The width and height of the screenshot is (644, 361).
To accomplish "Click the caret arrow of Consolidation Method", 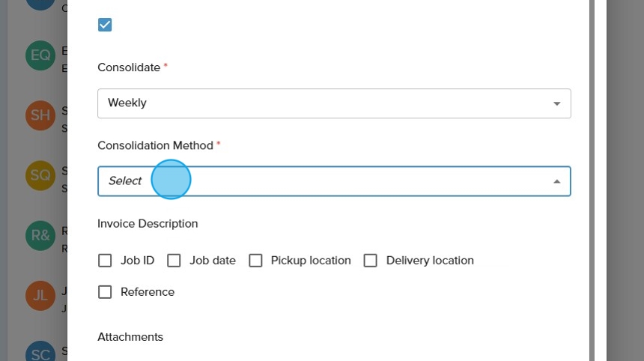I will point(556,181).
